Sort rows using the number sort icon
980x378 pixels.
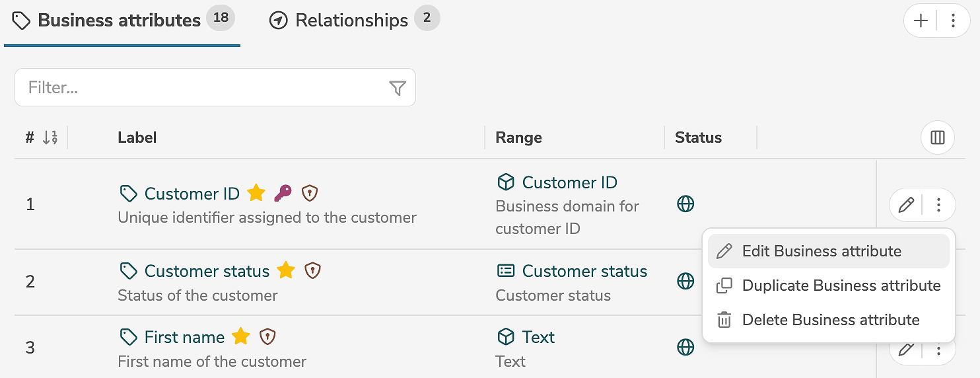[50, 137]
